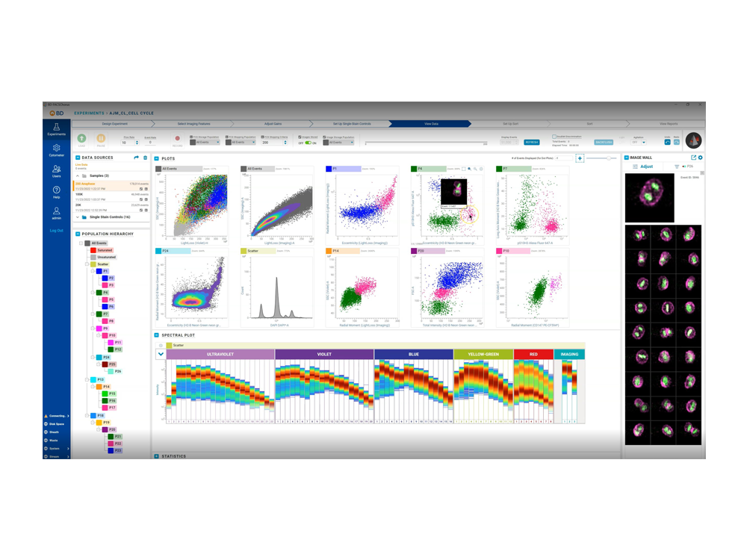Toggle first checkbox icon on 100K sample row

(141, 199)
